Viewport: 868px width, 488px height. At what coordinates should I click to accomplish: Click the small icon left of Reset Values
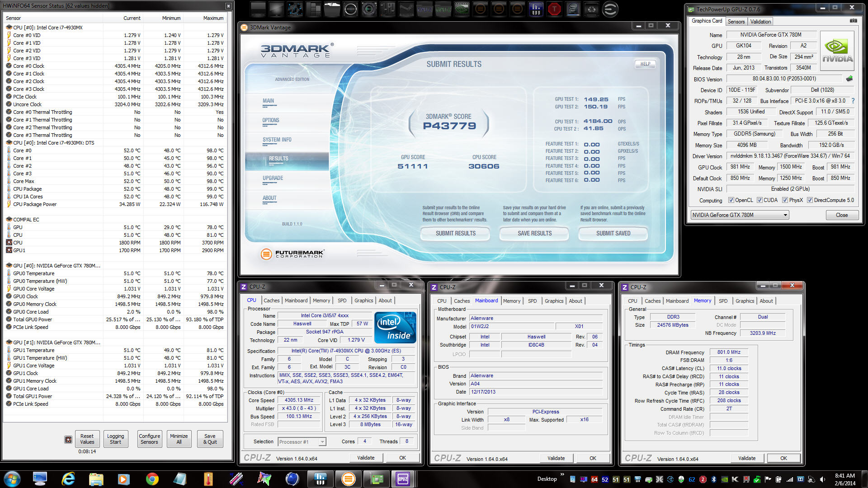[x=68, y=439]
